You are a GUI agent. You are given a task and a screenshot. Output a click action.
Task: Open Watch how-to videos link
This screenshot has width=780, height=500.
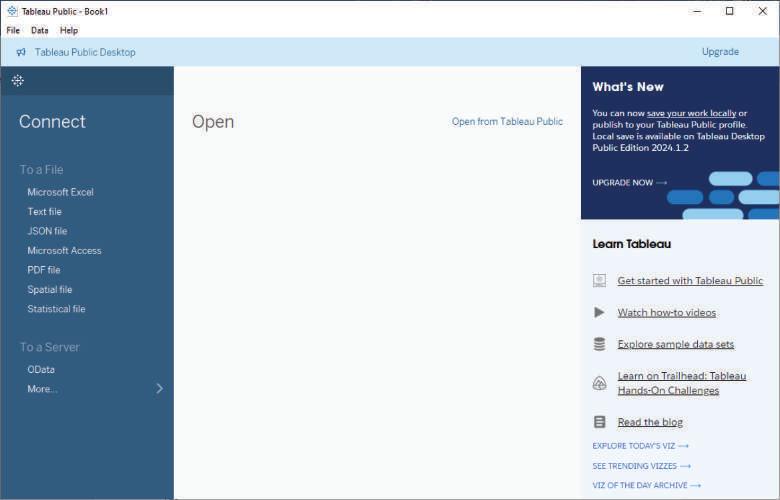pos(667,312)
